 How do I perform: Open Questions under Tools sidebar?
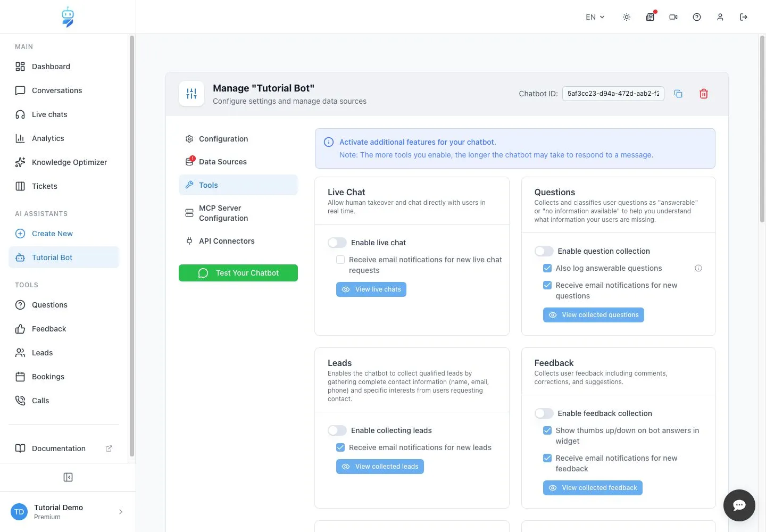tap(64, 305)
